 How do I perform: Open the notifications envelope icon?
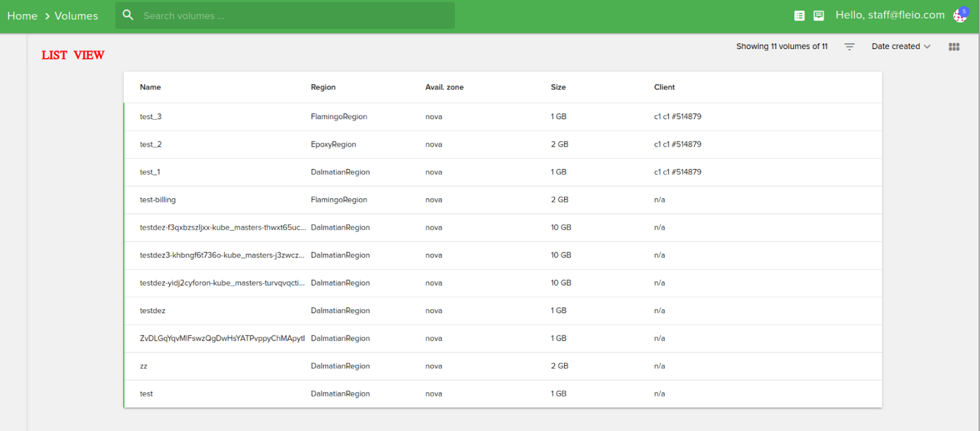coord(819,15)
